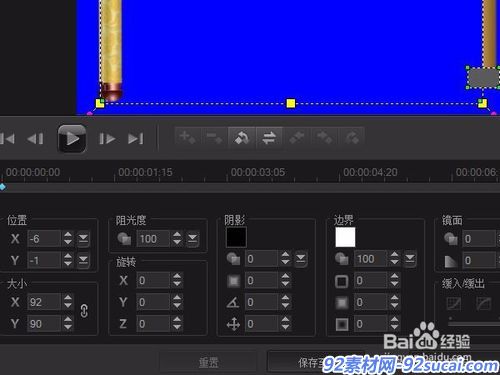Viewport: 500px width, 375px height.
Task: Click the border size square icon
Action: pos(342,281)
